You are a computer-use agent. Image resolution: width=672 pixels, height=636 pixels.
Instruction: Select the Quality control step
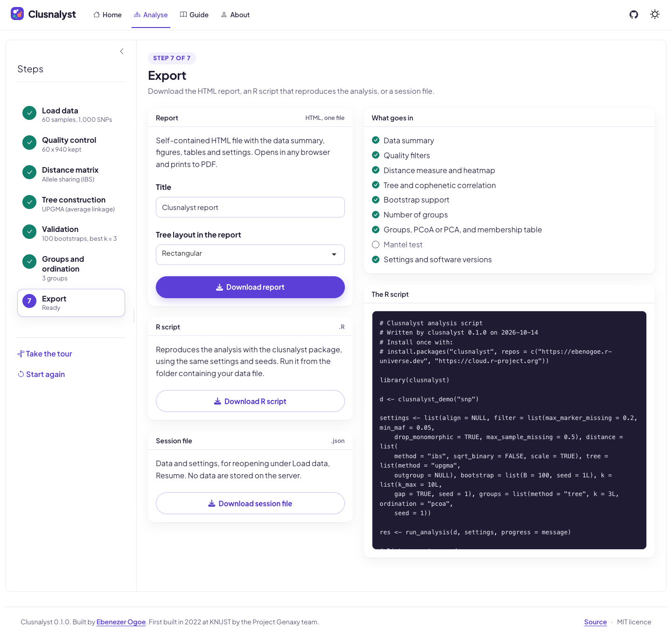point(71,144)
